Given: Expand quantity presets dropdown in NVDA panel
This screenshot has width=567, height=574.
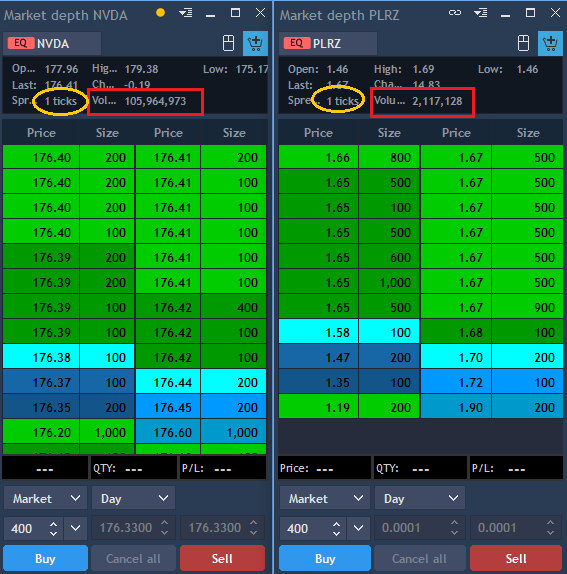Looking at the screenshot, I should click(75, 528).
